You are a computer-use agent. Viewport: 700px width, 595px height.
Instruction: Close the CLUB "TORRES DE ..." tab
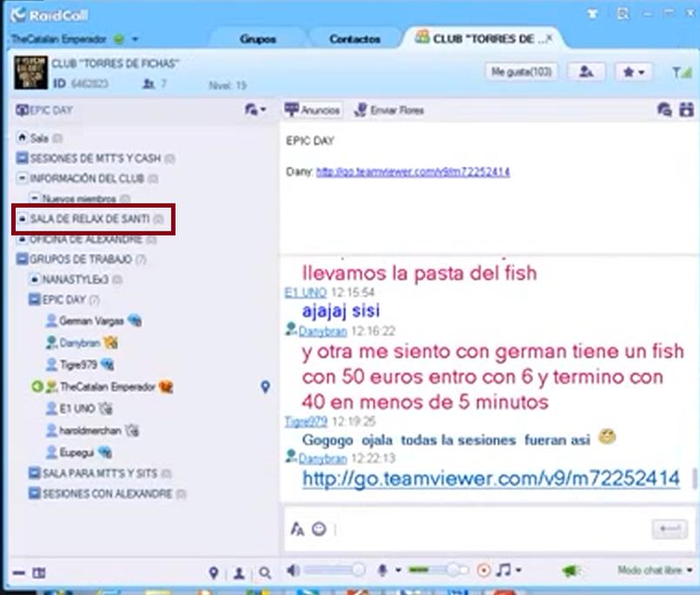click(x=550, y=38)
